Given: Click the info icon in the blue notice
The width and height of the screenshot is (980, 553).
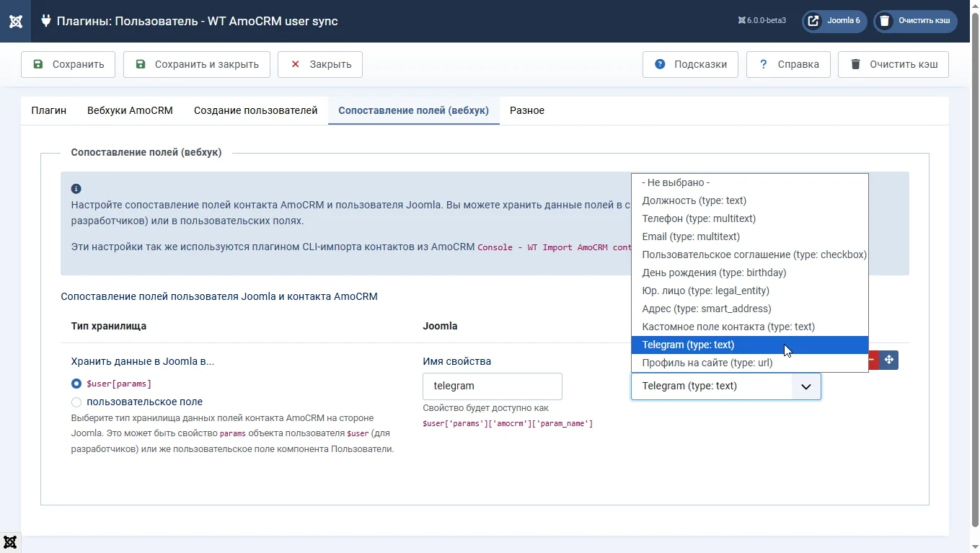Looking at the screenshot, I should pos(76,189).
